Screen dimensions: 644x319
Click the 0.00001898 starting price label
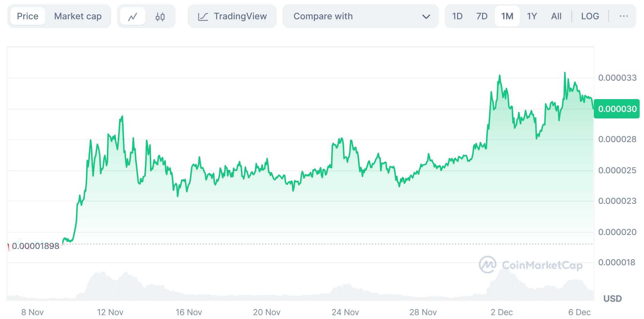[36, 246]
